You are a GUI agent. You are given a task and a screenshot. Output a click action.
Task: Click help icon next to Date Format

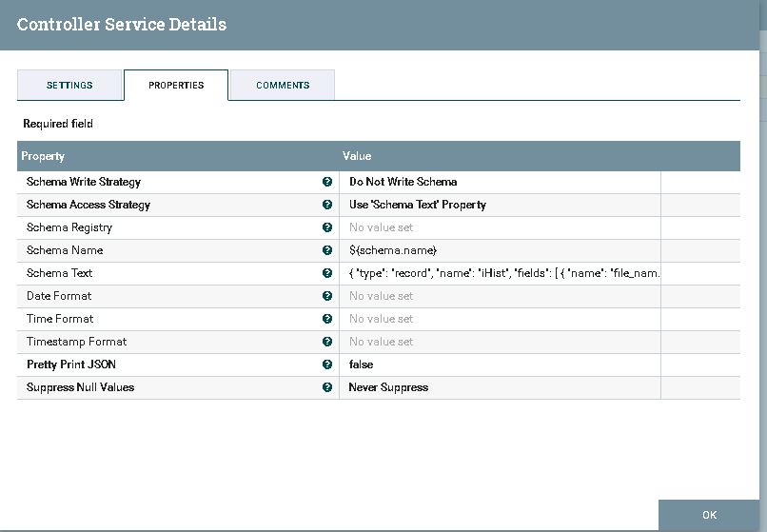[327, 296]
